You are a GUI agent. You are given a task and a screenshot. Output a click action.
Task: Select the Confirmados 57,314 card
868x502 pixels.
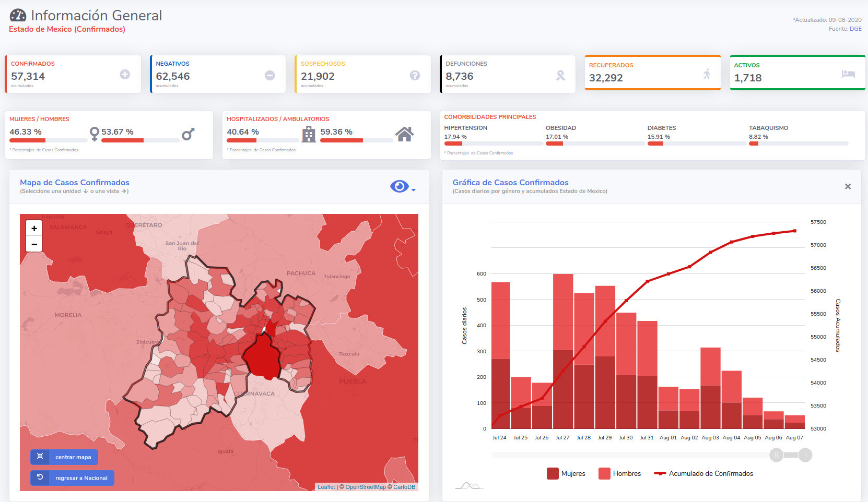tap(73, 74)
